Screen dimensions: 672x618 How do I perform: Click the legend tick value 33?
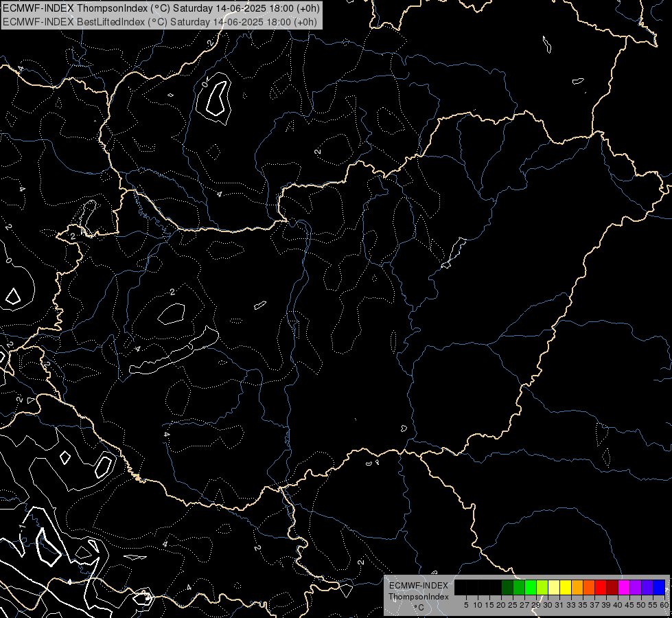pos(571,605)
